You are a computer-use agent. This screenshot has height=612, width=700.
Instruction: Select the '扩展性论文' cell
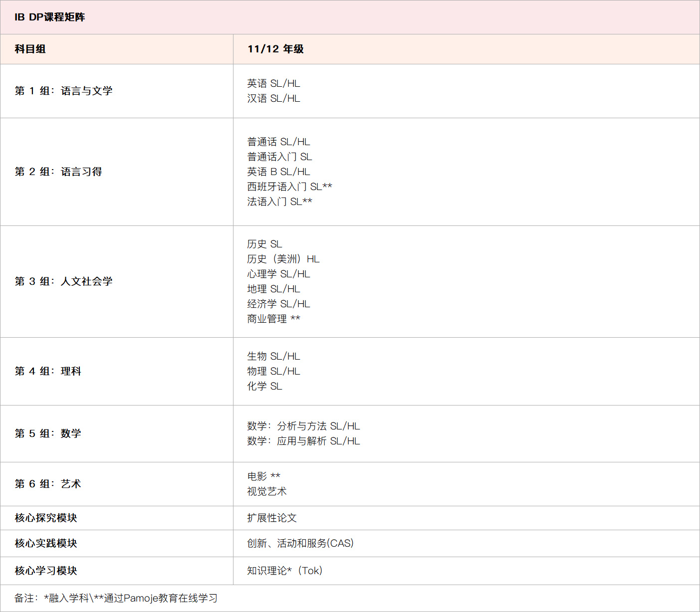pyautogui.click(x=272, y=518)
